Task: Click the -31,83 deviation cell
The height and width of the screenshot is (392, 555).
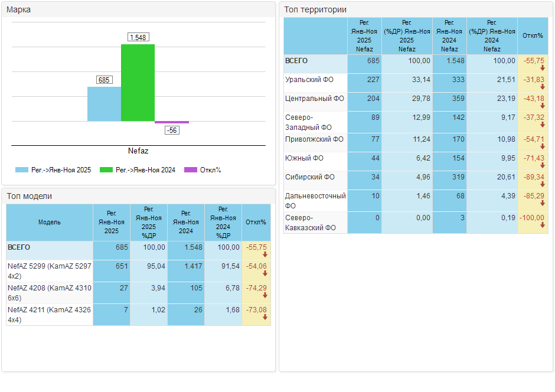Action: point(533,83)
